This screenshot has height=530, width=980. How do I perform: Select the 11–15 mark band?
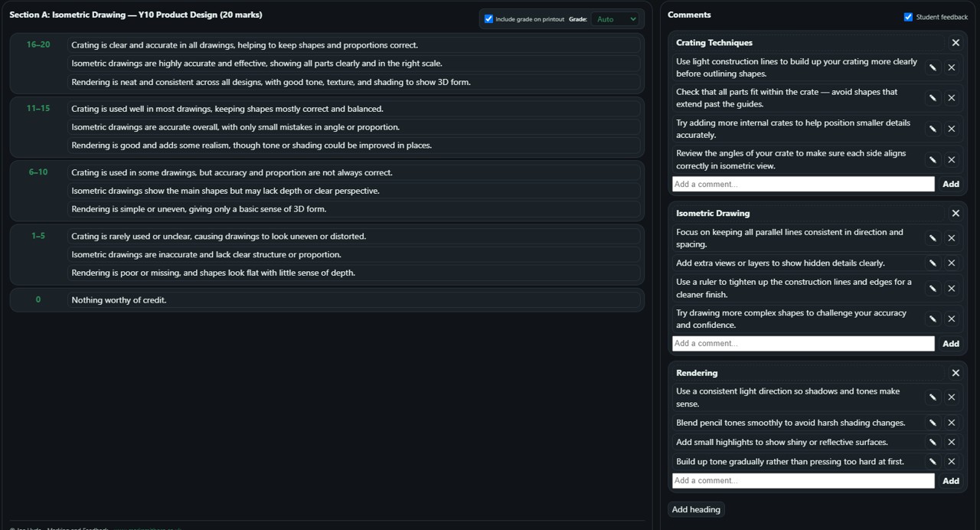pyautogui.click(x=38, y=108)
